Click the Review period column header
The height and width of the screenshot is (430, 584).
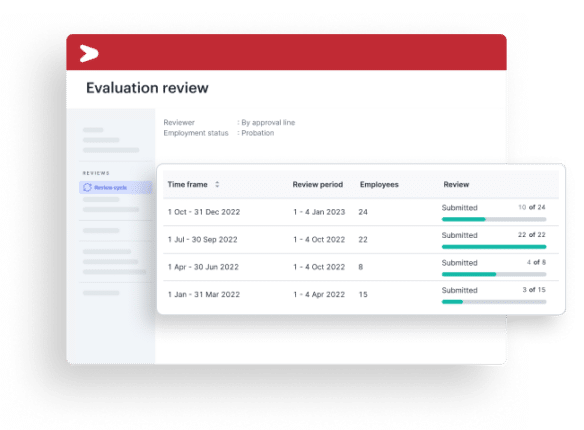(318, 184)
